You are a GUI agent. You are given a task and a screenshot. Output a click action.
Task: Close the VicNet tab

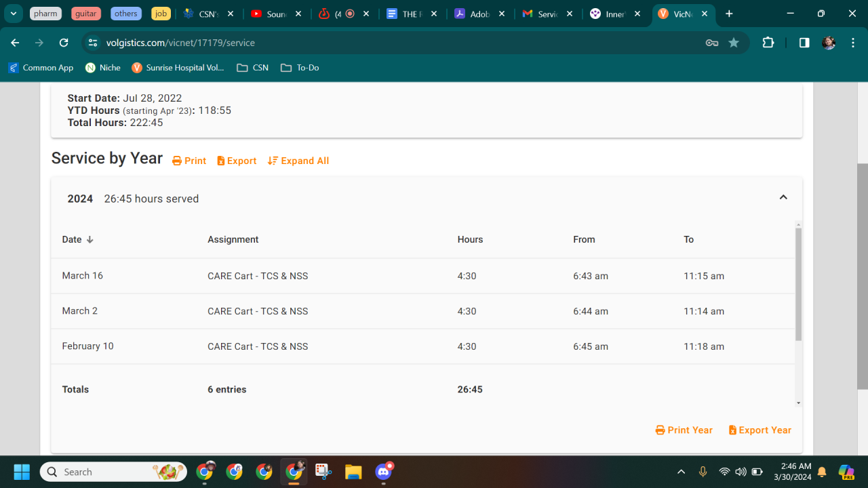705,14
